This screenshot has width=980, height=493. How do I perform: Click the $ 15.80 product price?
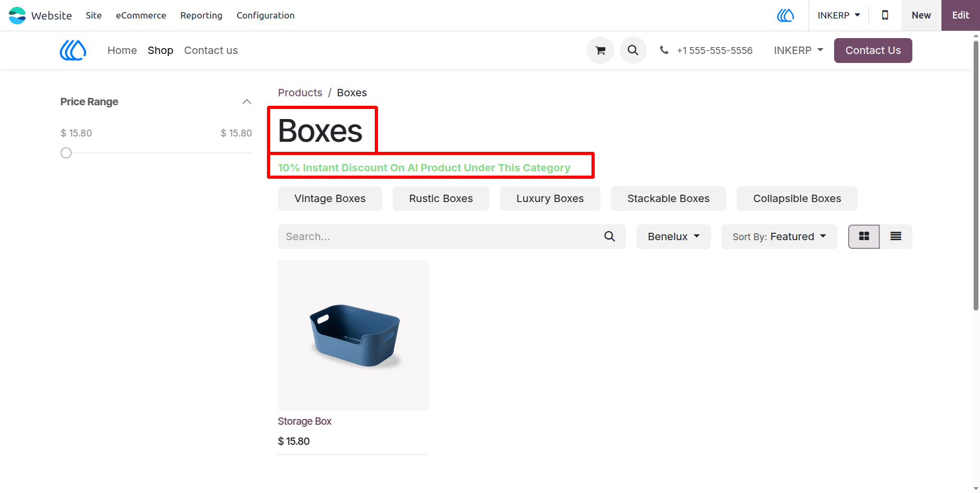294,441
